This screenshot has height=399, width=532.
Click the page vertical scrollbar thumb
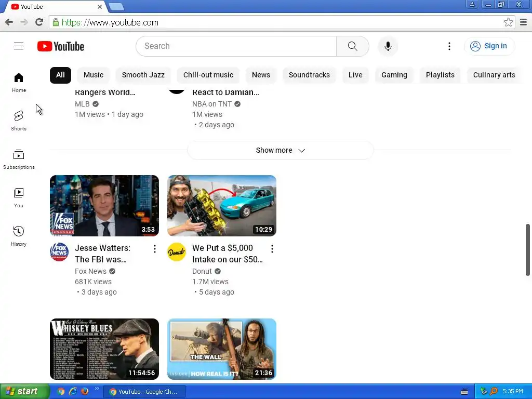(x=528, y=250)
